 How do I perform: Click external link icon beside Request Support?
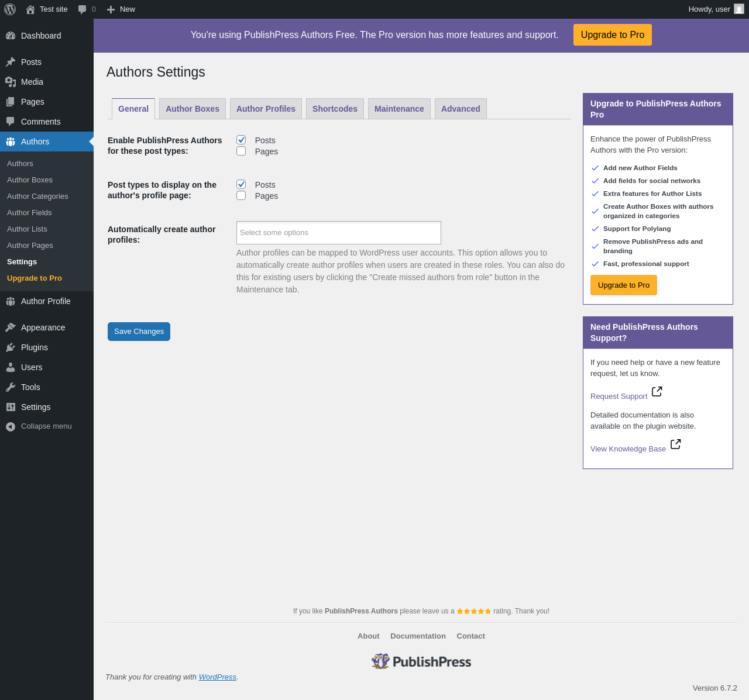(657, 391)
